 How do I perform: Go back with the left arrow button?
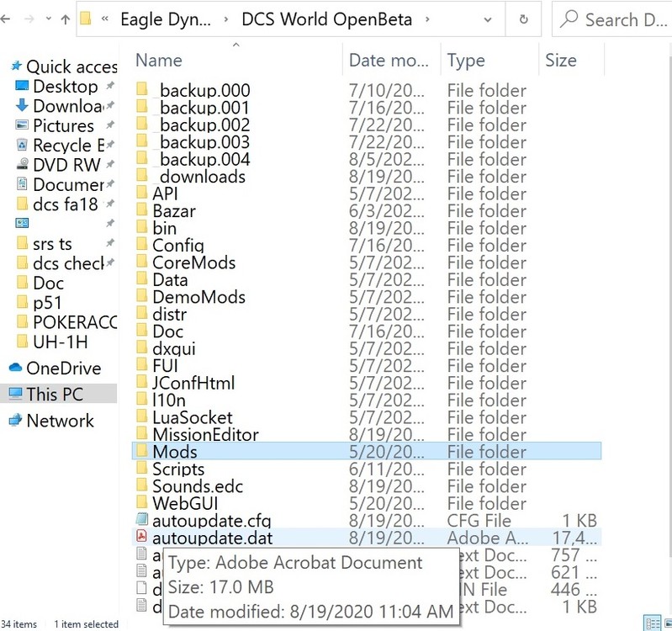5,19
